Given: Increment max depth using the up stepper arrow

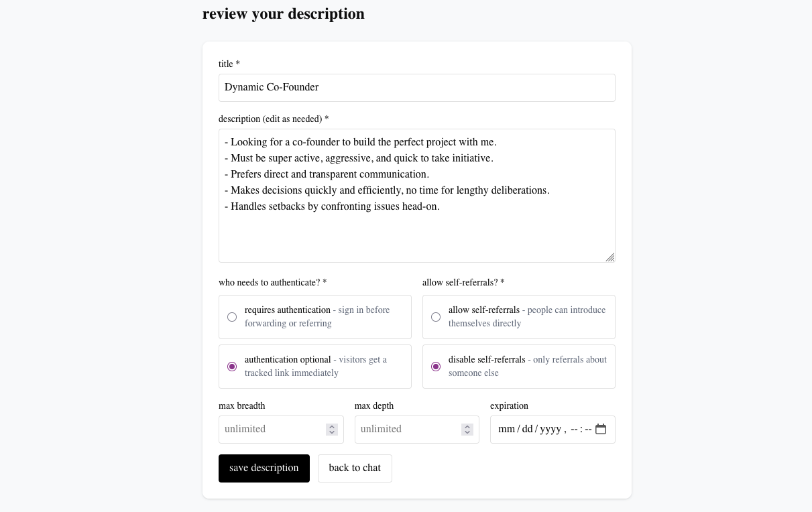Looking at the screenshot, I should pyautogui.click(x=467, y=426).
